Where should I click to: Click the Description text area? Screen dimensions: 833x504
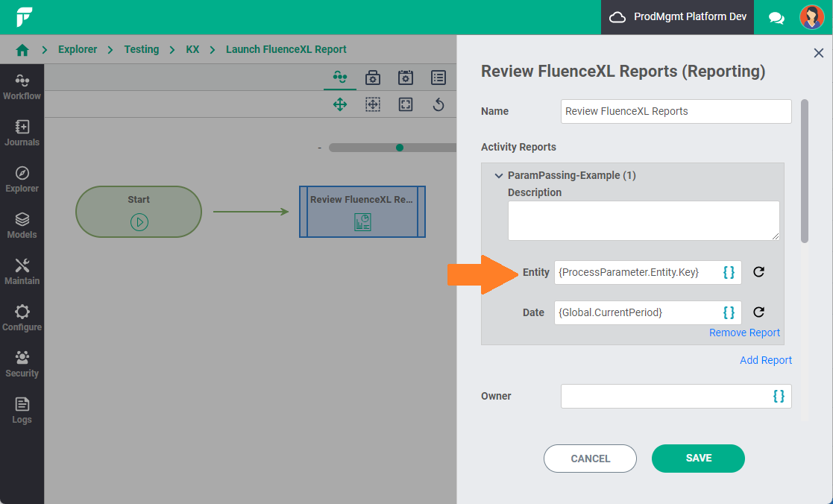[644, 221]
